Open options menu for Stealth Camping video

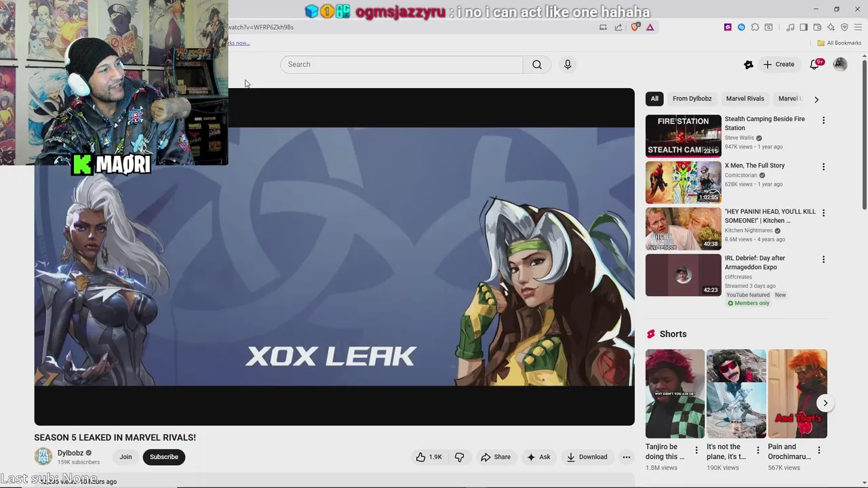(823, 121)
